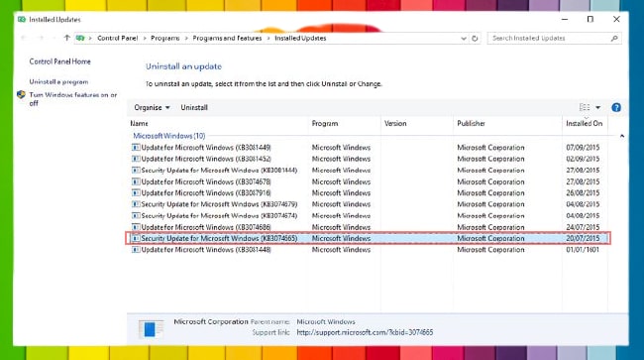
Task: Click the Up arrow navigation icon
Action: coord(67,38)
